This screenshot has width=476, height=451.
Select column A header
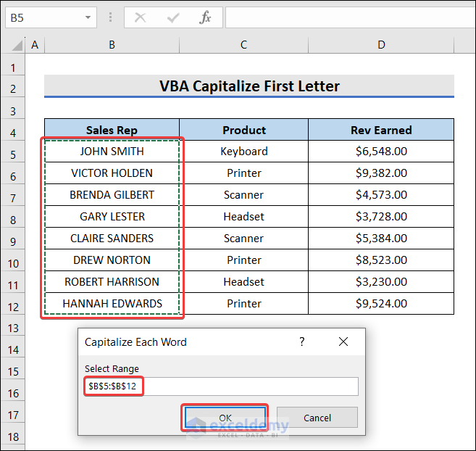pos(35,45)
